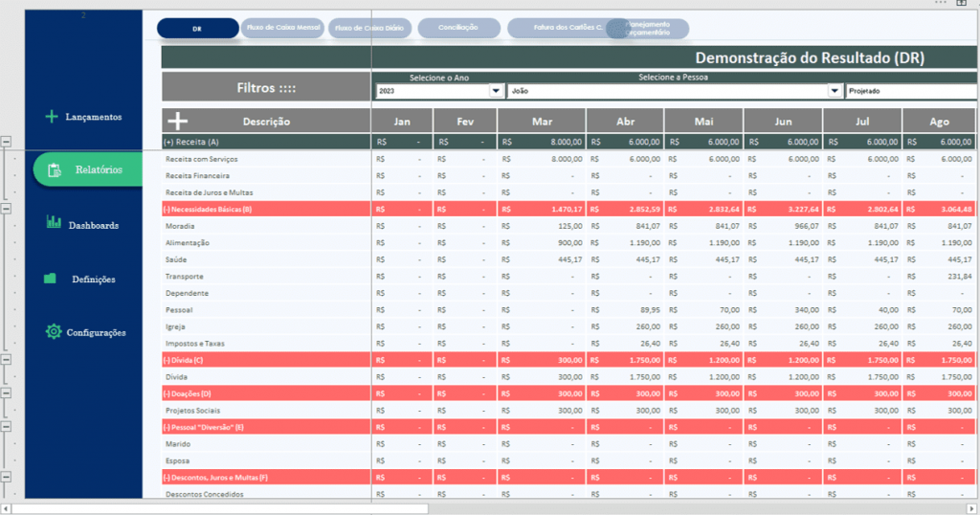Collapse the outline group at Pessoal Diversão row
Viewport: 980px width, 515px height.
[6, 427]
